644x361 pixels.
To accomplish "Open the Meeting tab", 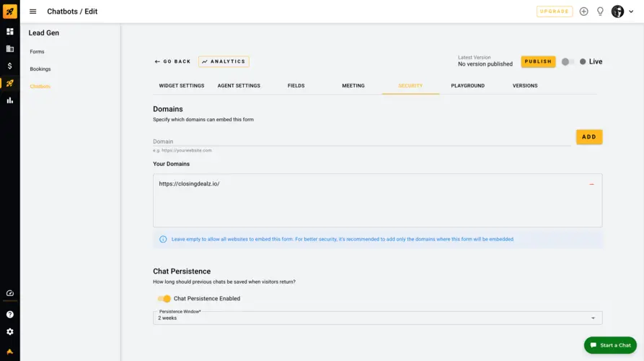I will (353, 85).
